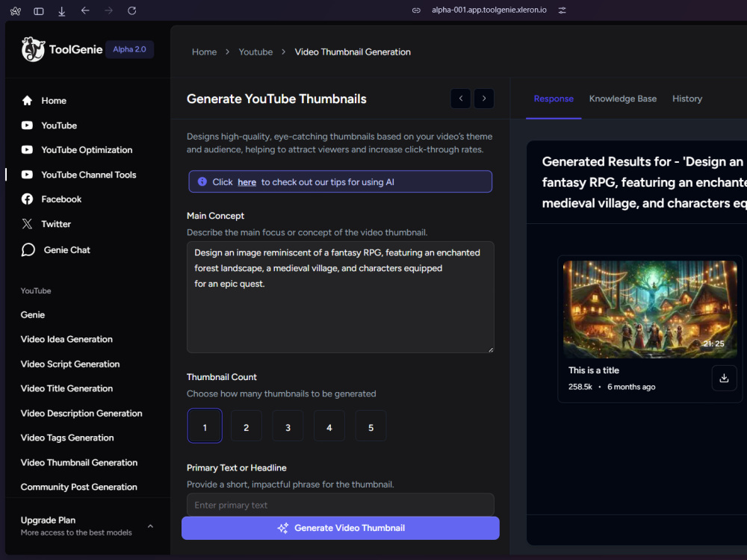Click the link icon beside the URL
747x560 pixels.
pyautogui.click(x=416, y=10)
